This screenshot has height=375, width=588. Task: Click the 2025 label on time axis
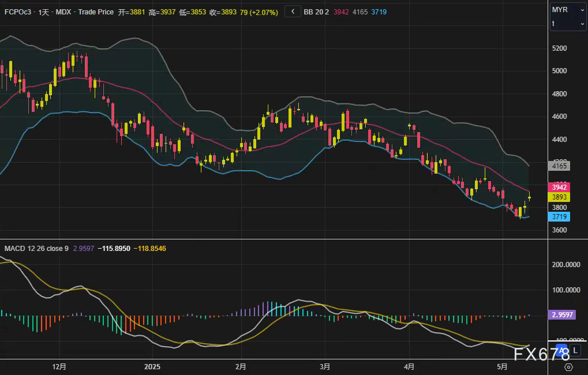[x=152, y=367]
